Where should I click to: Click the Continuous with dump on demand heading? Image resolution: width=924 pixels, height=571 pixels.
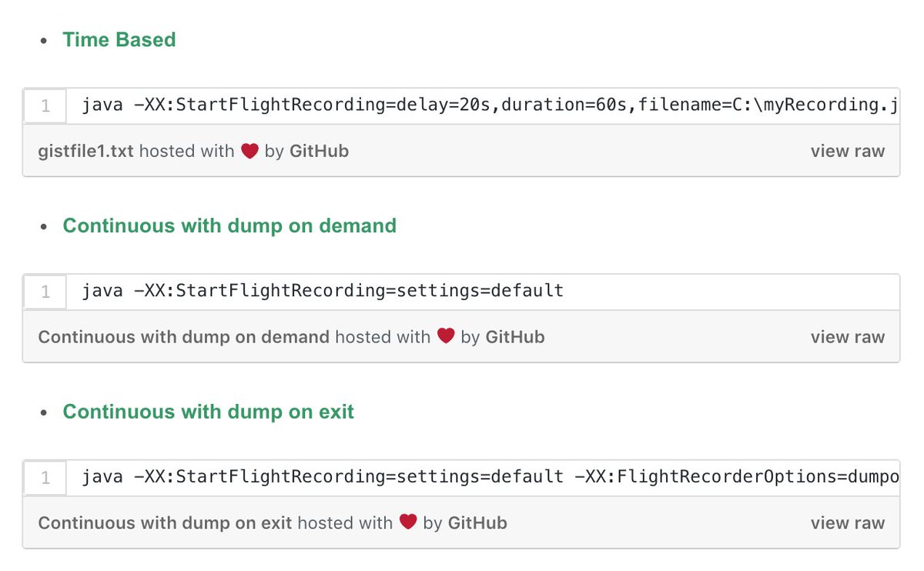tap(229, 226)
